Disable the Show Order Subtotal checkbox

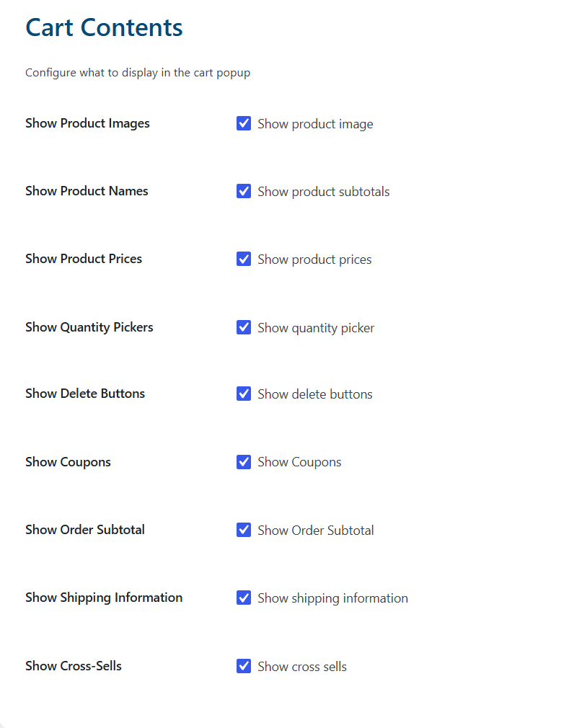[x=243, y=530]
